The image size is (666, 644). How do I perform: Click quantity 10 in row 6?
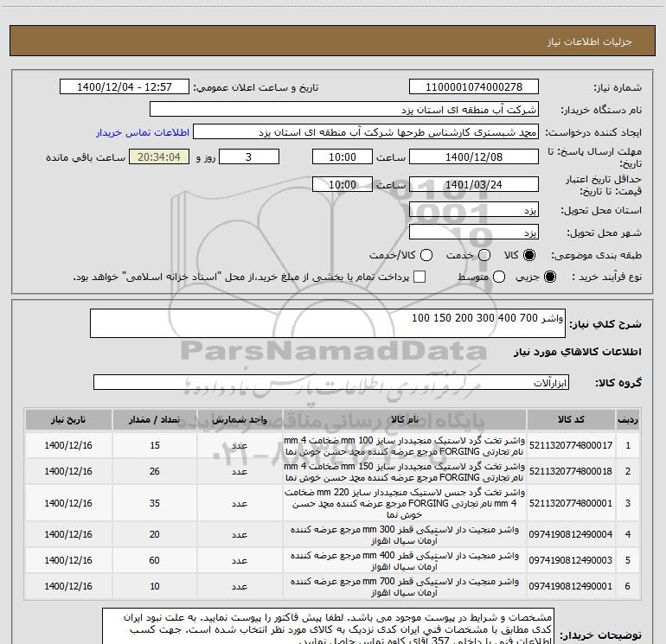[155, 586]
